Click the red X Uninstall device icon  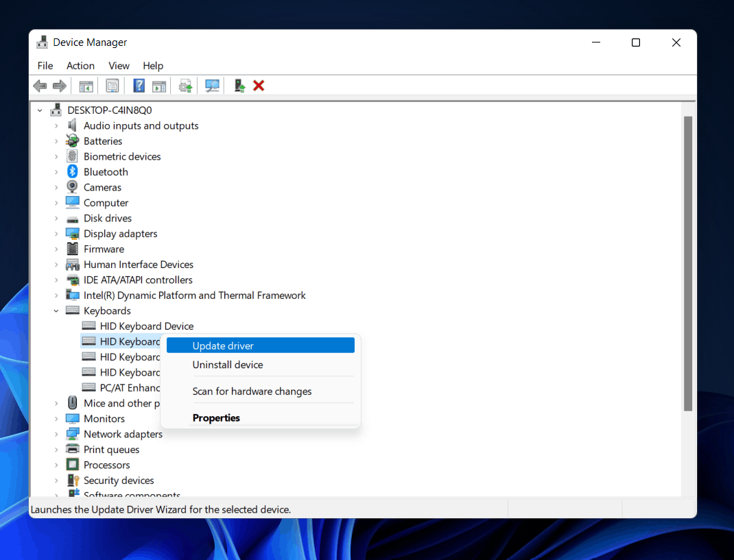[x=259, y=86]
